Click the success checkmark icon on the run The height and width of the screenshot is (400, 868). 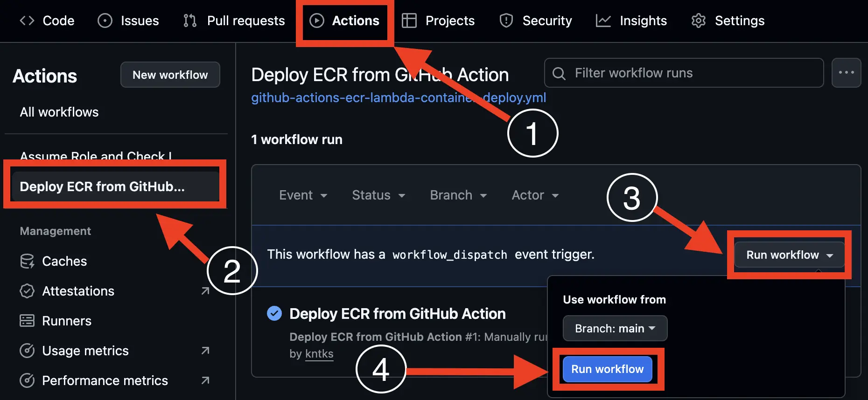tap(274, 313)
